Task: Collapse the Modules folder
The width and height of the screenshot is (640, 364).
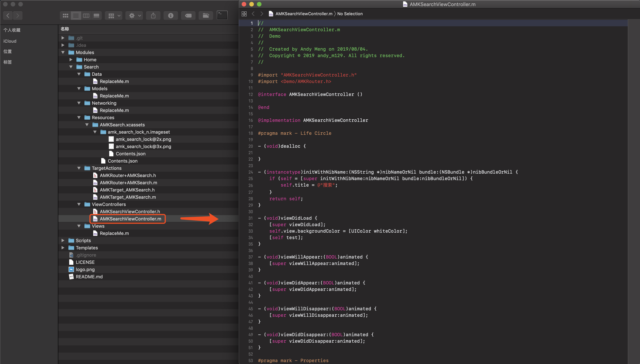Action: point(63,53)
